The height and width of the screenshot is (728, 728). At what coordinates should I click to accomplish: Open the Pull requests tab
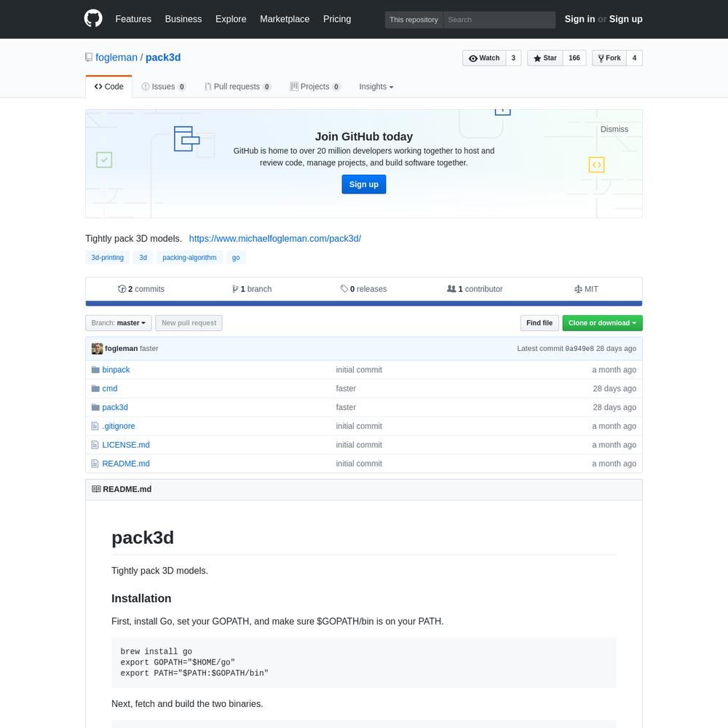(x=238, y=87)
